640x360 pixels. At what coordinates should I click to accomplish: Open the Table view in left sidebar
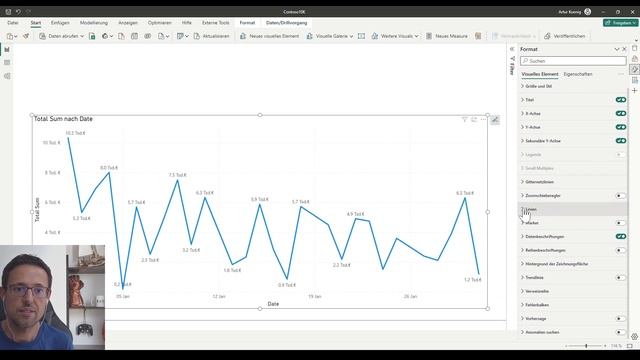(7, 62)
